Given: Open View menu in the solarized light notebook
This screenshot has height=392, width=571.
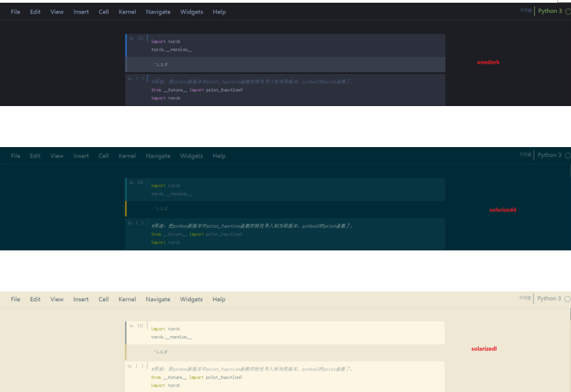Looking at the screenshot, I should pos(57,299).
